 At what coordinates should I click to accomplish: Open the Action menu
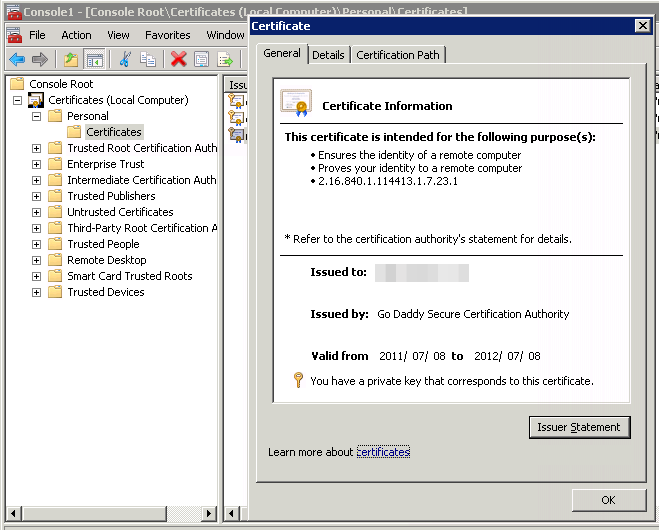76,35
